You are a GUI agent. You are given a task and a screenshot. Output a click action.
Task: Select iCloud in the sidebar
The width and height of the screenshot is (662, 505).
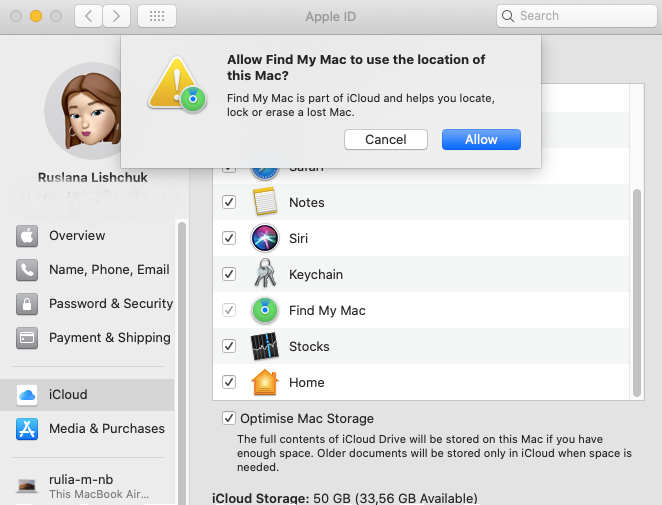(87, 395)
